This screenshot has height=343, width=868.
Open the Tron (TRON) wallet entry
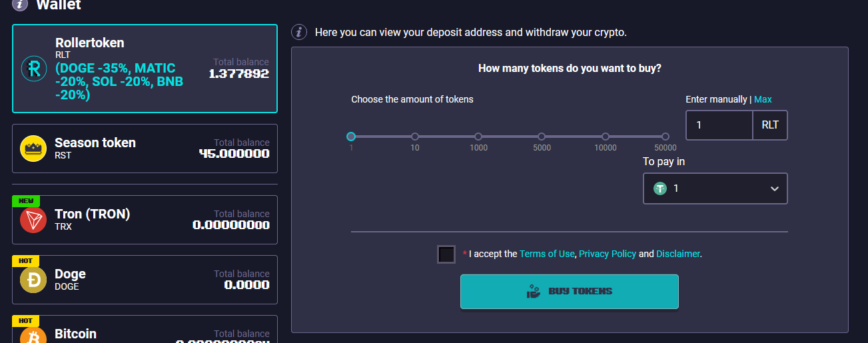pos(145,220)
